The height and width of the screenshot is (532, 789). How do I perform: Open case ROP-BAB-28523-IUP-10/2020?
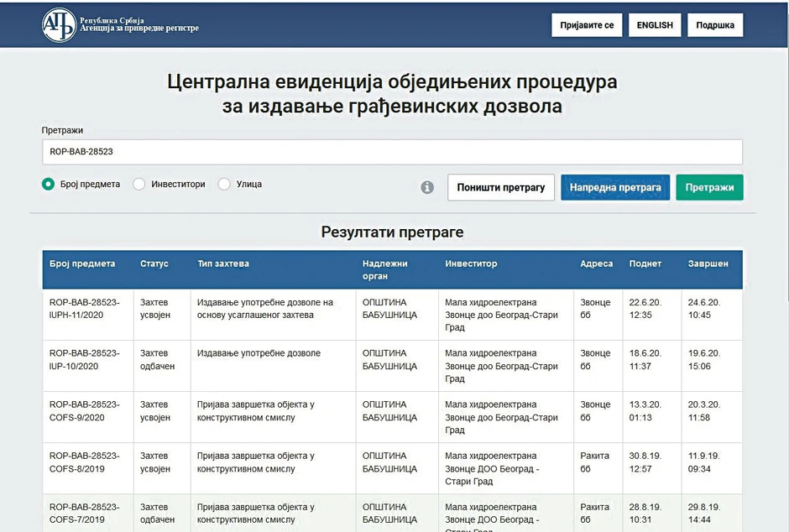[x=84, y=359]
